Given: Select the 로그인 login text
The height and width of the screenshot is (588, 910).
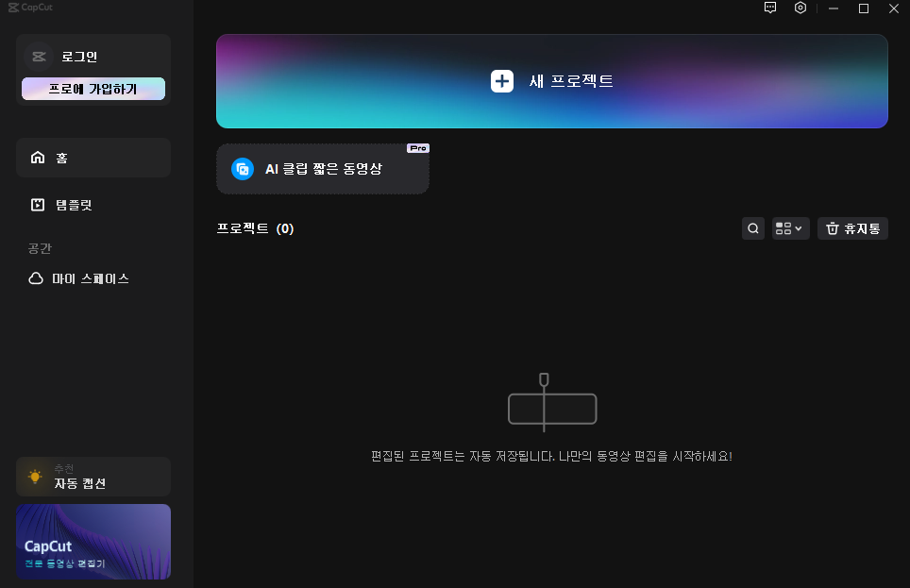Looking at the screenshot, I should (x=79, y=57).
